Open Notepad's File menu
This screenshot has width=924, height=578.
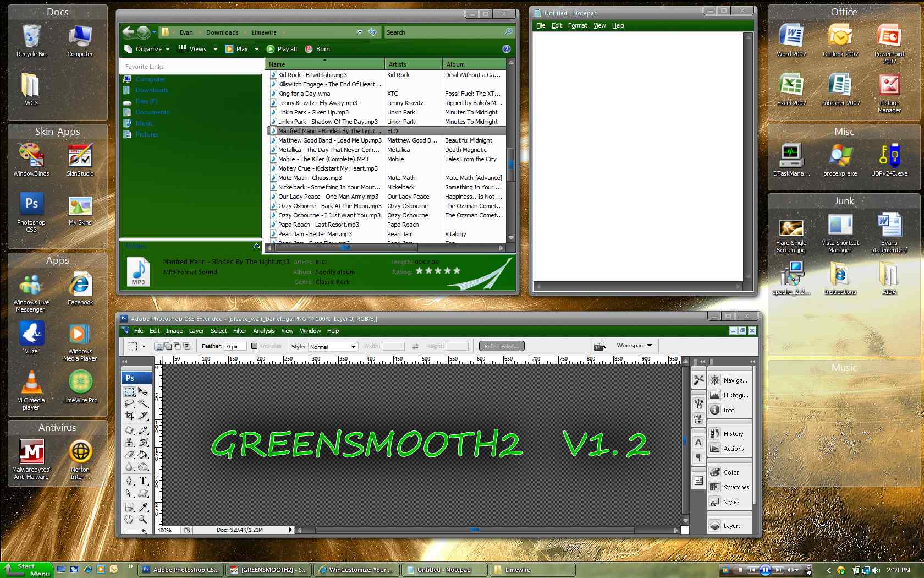click(x=541, y=25)
